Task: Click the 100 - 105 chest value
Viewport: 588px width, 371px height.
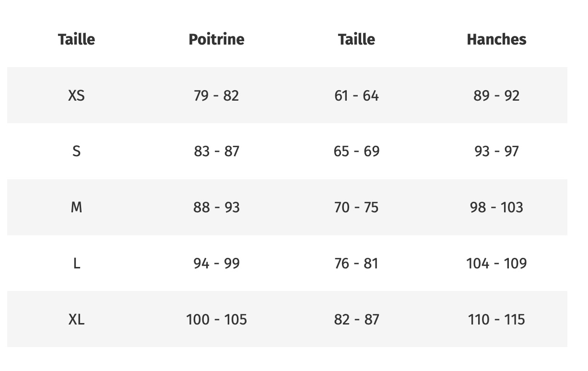Action: [x=216, y=319]
